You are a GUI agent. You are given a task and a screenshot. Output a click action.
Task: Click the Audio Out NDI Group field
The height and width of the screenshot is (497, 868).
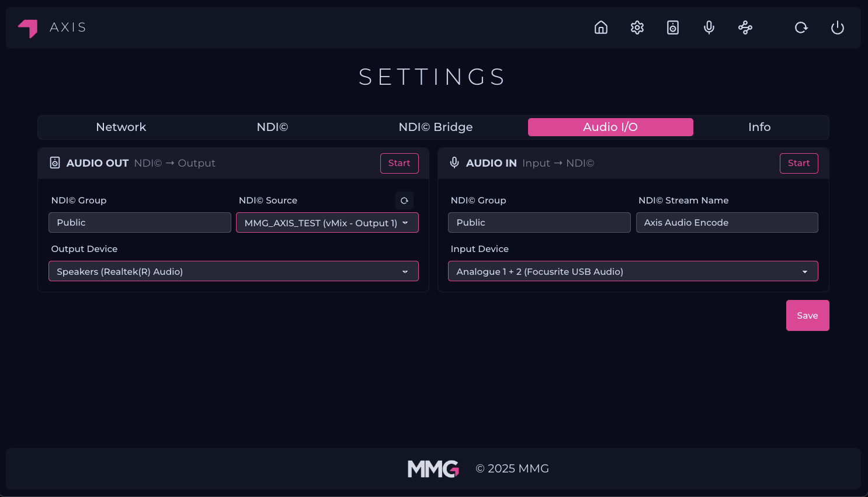[140, 223]
